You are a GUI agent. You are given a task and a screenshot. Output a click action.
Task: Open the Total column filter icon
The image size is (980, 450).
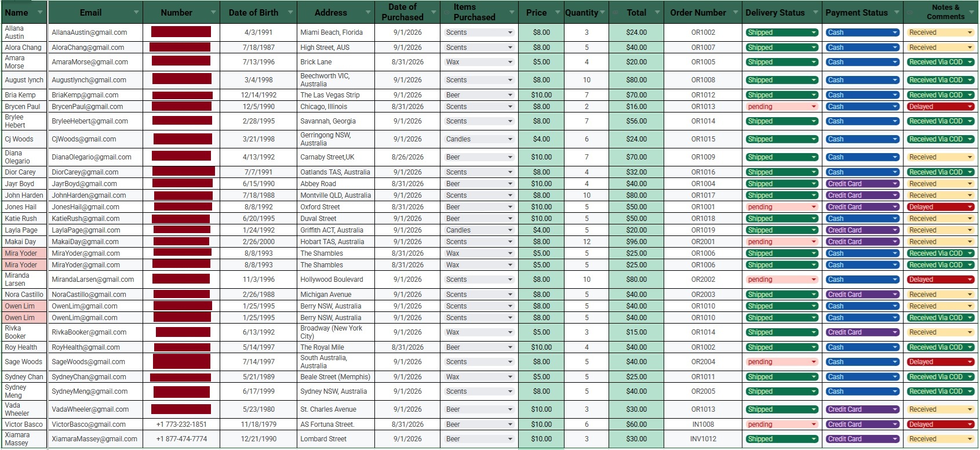click(x=657, y=12)
